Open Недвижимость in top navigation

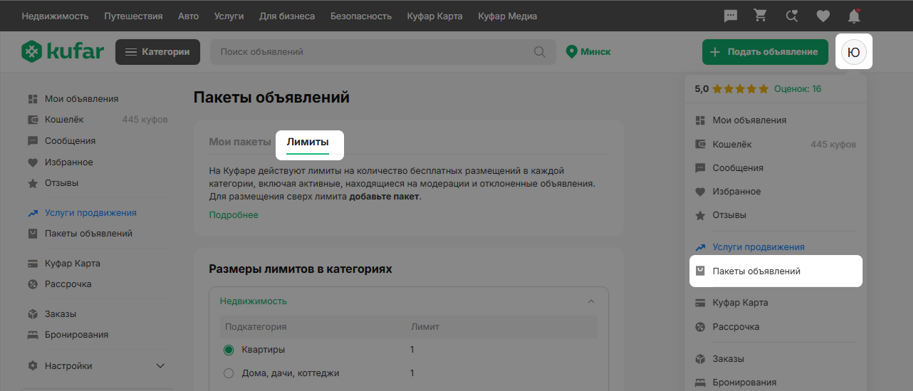coord(55,16)
